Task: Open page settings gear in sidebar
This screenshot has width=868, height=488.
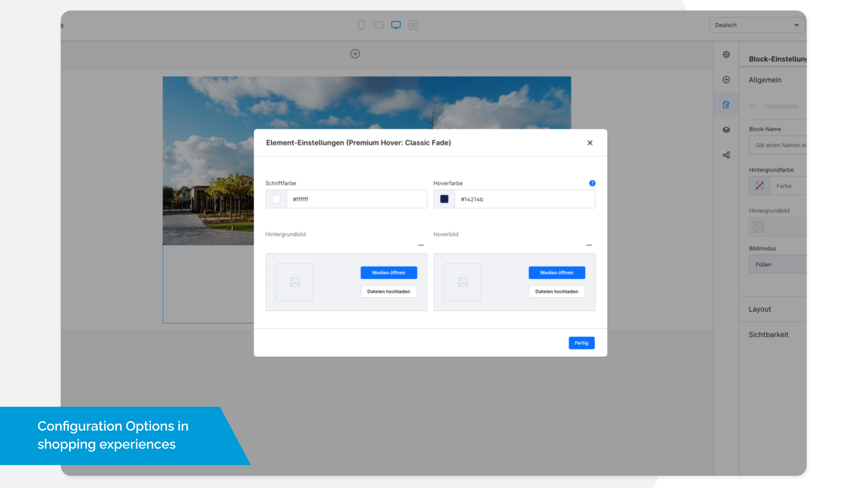Action: [x=726, y=54]
